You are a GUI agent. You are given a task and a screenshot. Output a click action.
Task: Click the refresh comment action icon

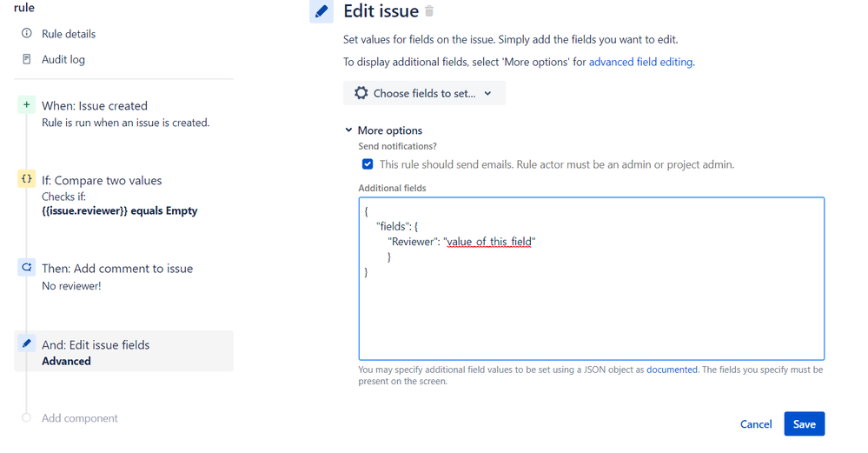click(27, 267)
